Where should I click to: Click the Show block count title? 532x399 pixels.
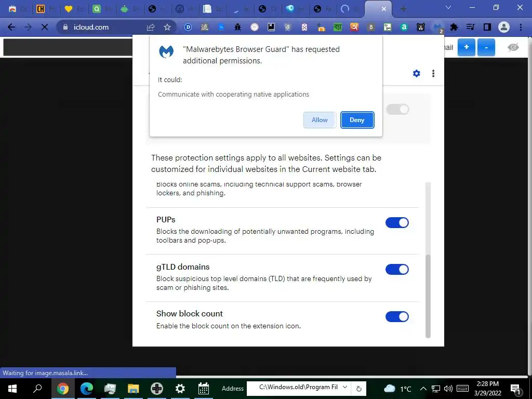(189, 313)
